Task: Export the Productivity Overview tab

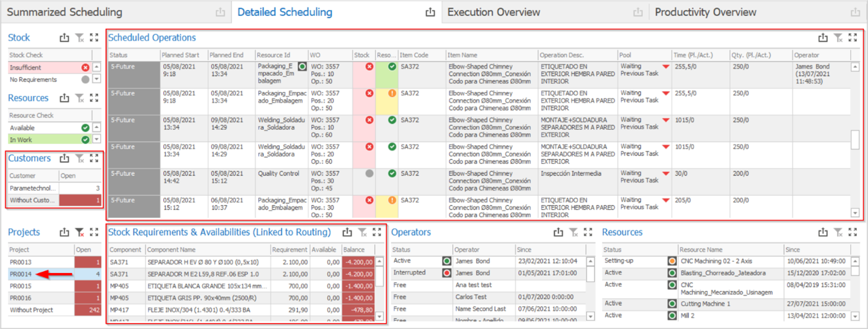Action: pyautogui.click(x=855, y=12)
